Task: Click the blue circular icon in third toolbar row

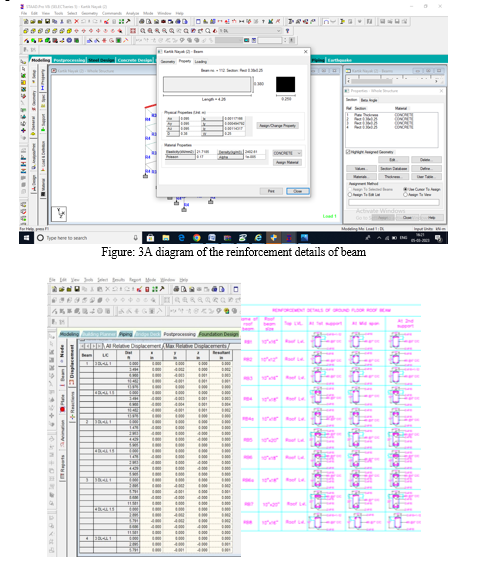Action: (69, 40)
